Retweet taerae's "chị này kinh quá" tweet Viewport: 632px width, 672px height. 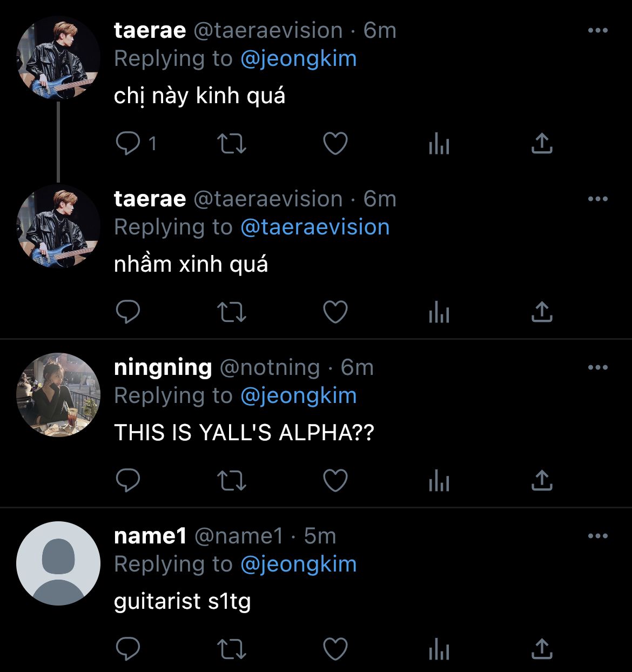pyautogui.click(x=231, y=144)
